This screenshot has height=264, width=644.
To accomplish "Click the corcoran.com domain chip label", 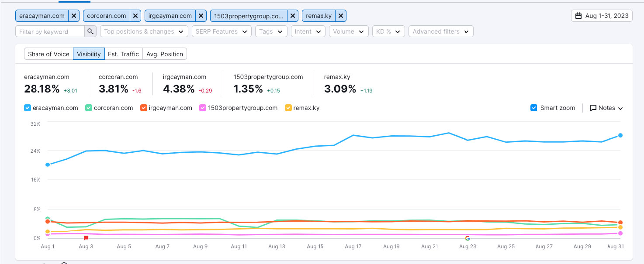I will click(x=107, y=16).
